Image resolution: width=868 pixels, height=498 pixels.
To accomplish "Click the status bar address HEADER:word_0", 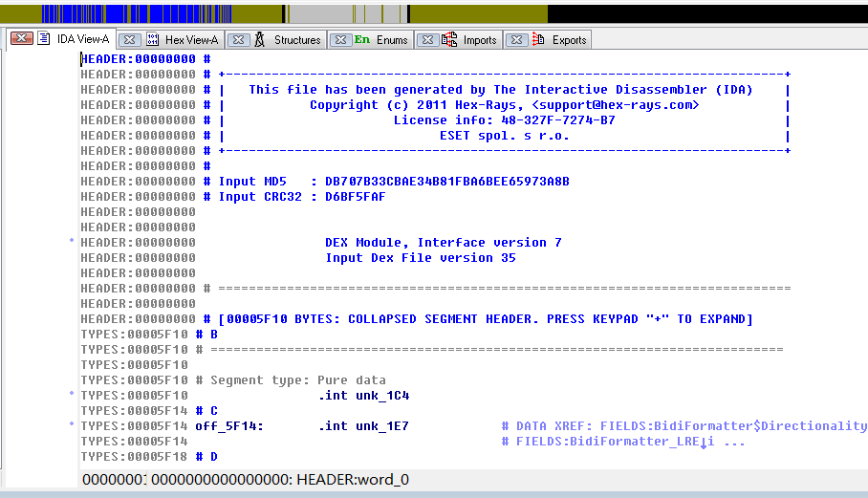I will [x=353, y=479].
